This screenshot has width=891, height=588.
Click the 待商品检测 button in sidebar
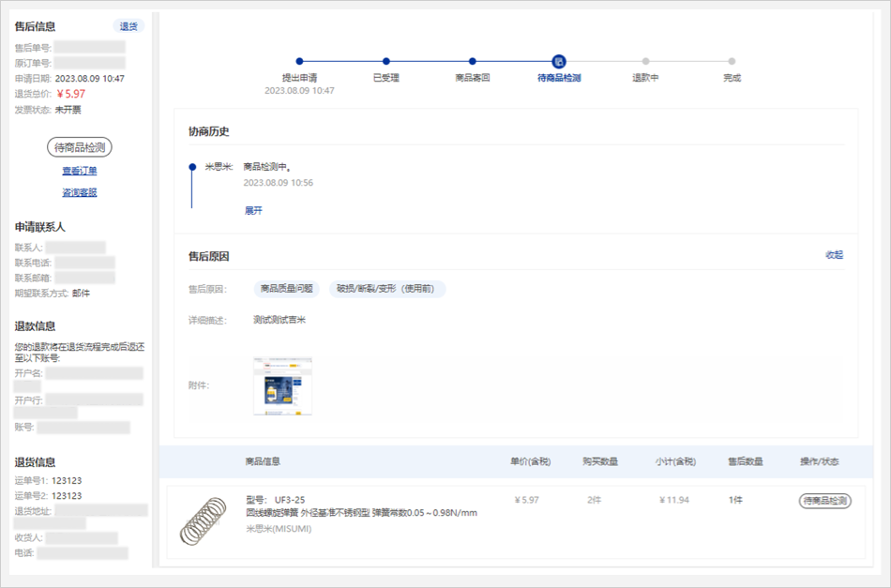tap(80, 147)
